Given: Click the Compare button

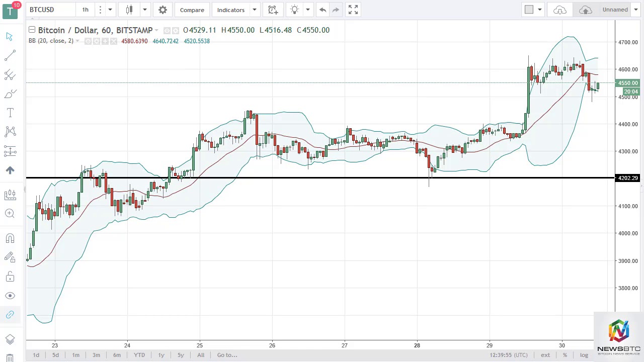Looking at the screenshot, I should [192, 10].
